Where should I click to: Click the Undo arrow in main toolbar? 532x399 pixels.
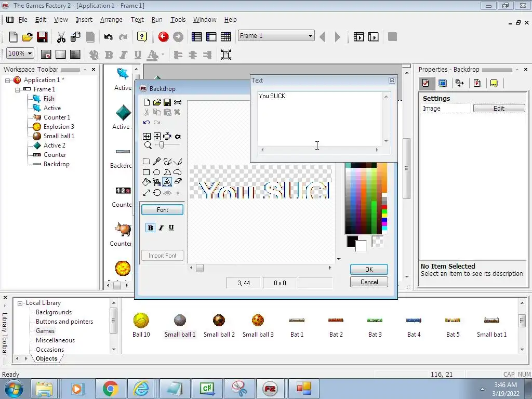[x=108, y=37]
